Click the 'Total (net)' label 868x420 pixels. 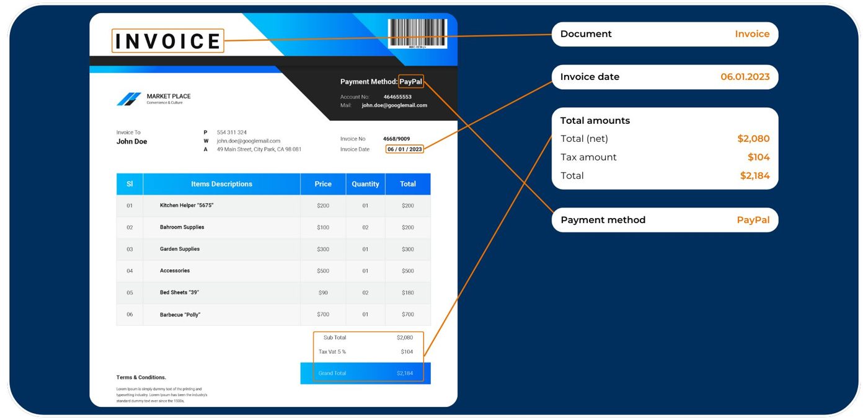click(x=584, y=139)
